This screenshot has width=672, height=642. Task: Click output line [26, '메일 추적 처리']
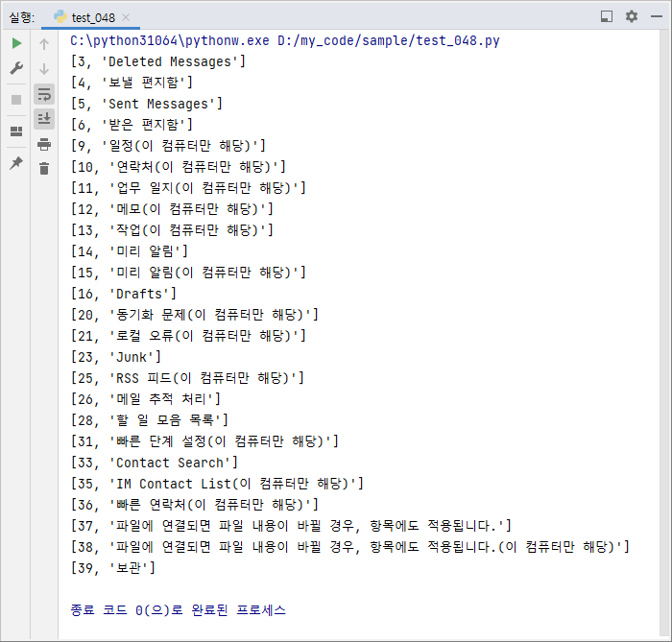[146, 399]
